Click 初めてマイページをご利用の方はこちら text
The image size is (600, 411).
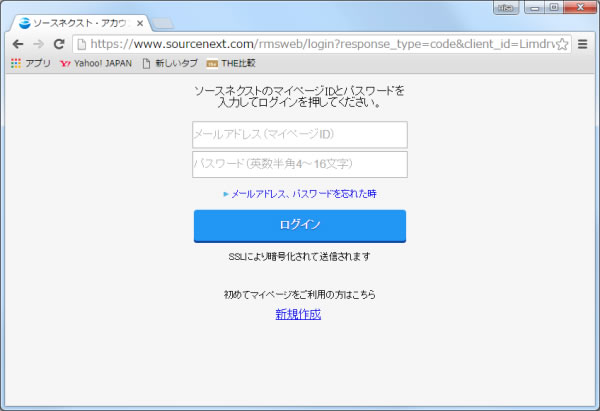point(300,295)
